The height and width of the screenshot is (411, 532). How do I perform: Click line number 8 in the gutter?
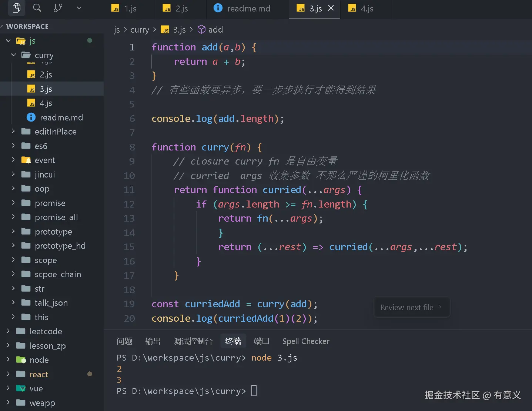pos(132,147)
